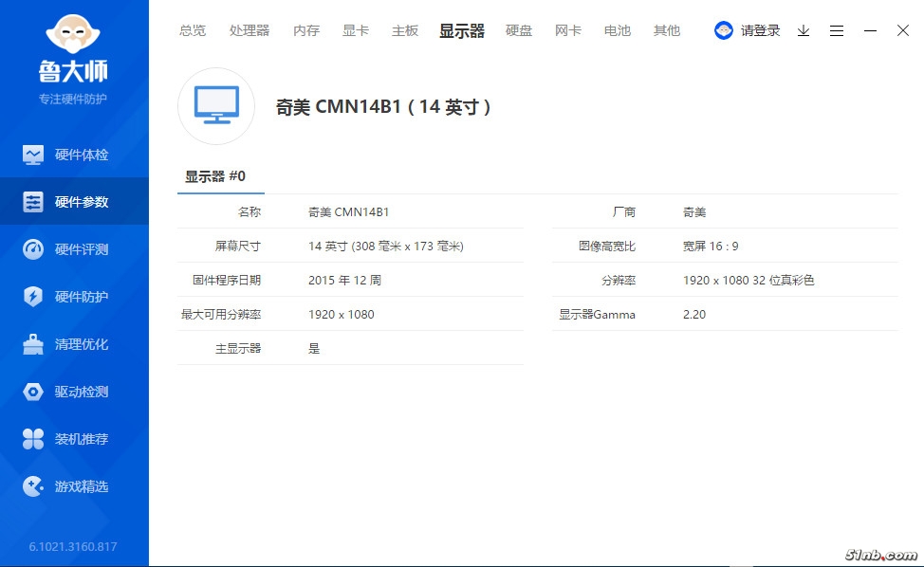The height and width of the screenshot is (567, 924).
Task: Open 装机推荐 text in the sidebar
Action: [x=82, y=439]
